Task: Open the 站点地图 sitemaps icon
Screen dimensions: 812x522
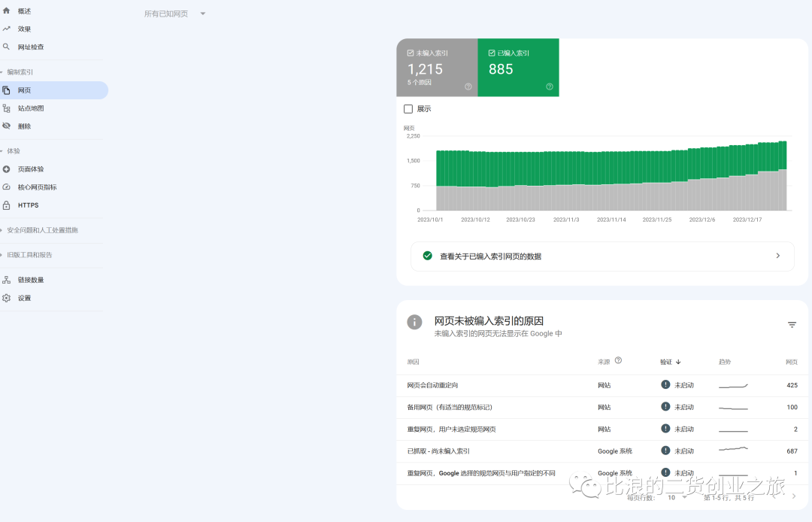Action: click(8, 108)
